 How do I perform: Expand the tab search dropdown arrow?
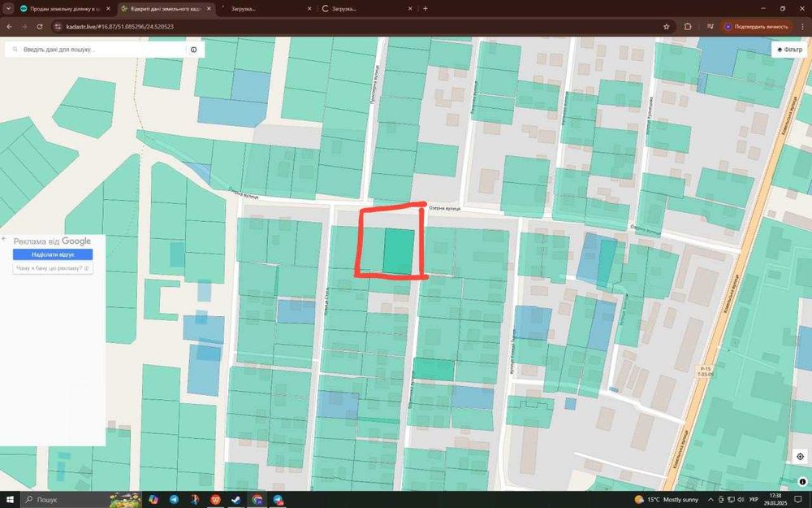pyautogui.click(x=8, y=8)
